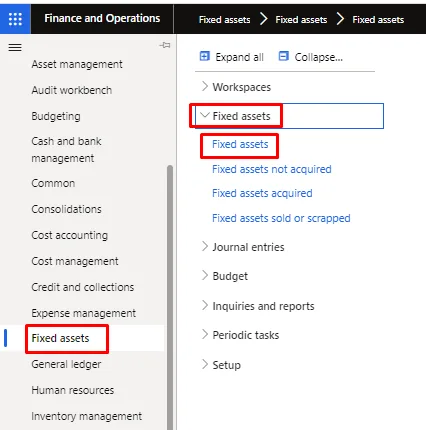426x430 pixels.
Task: Open Fixed assets acquired link
Action: click(262, 193)
